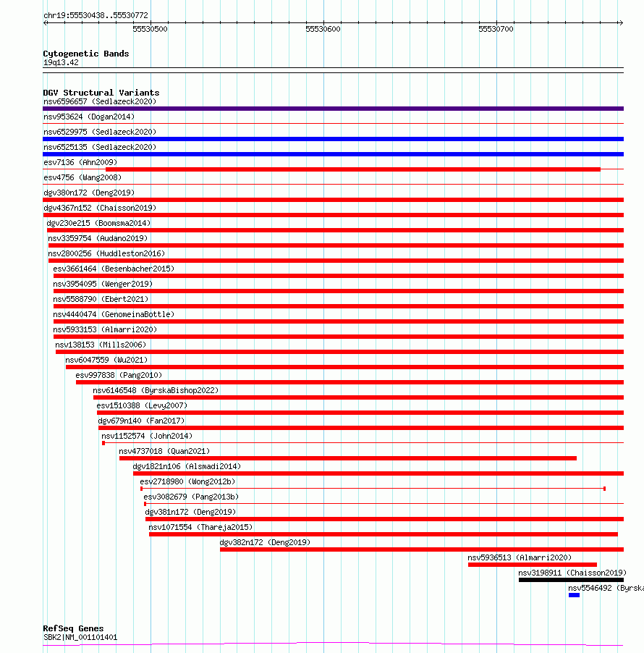Click the nsv6596657 (Sedlazeck2020) variant label
This screenshot has width=644, height=653.
[x=100, y=101]
